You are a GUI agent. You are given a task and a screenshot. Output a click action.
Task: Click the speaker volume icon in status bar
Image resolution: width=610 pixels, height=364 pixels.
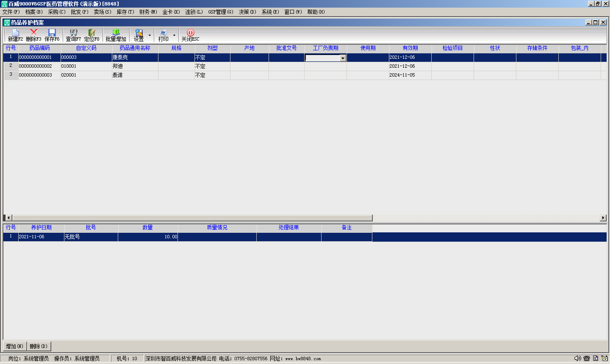(x=577, y=358)
